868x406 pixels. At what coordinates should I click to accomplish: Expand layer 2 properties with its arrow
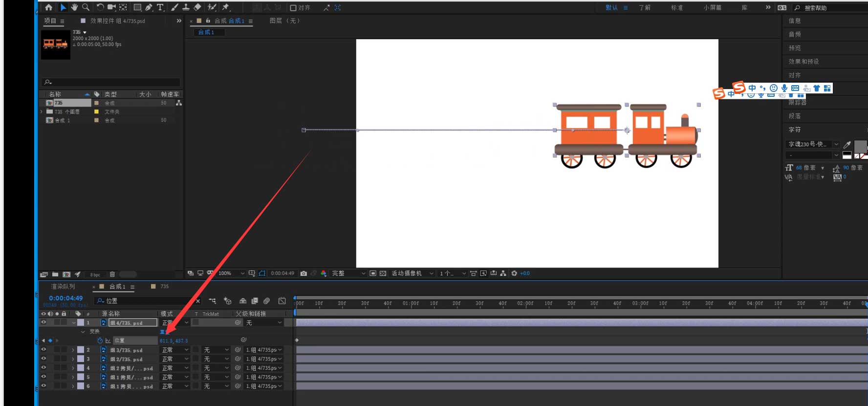(73, 350)
